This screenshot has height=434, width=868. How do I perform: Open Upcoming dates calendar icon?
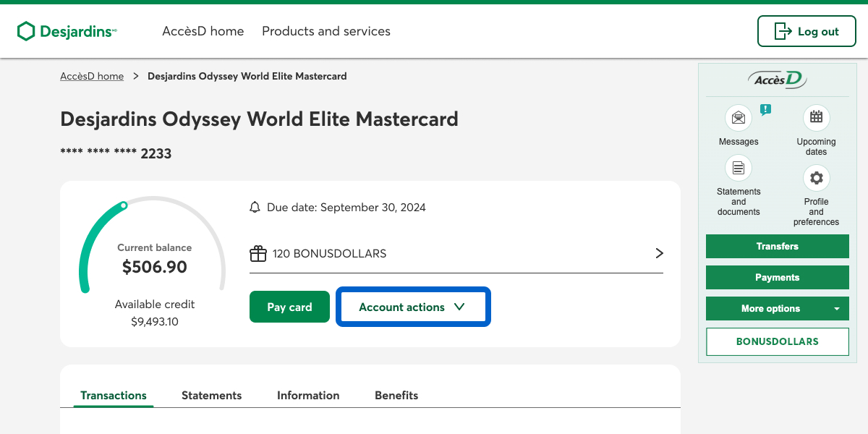[816, 118]
